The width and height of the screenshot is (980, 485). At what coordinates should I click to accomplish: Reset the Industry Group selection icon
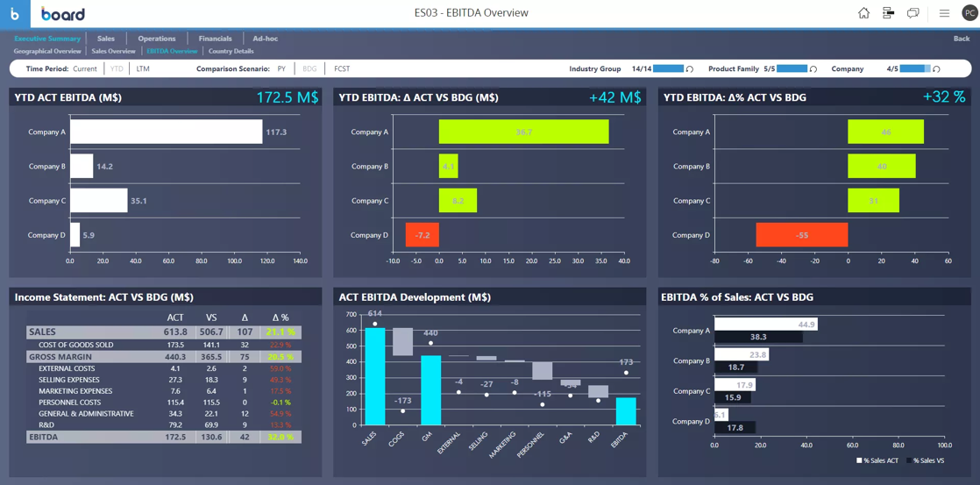click(x=690, y=69)
